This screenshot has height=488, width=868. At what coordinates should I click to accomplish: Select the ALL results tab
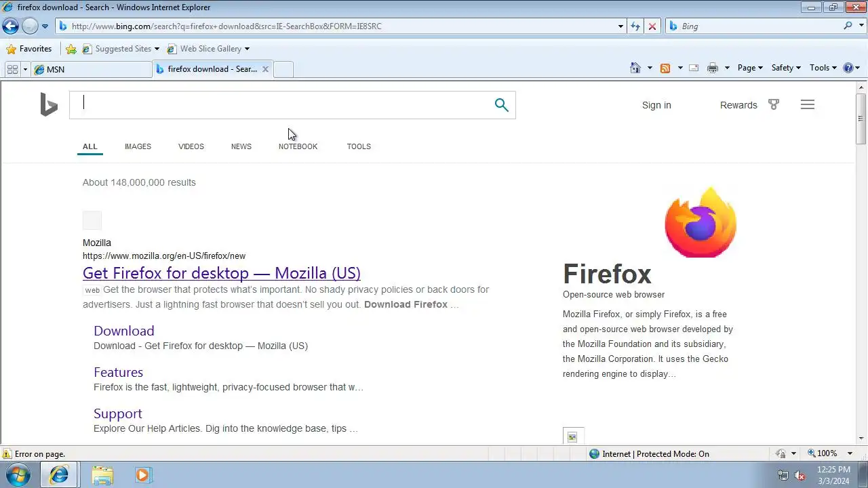90,146
